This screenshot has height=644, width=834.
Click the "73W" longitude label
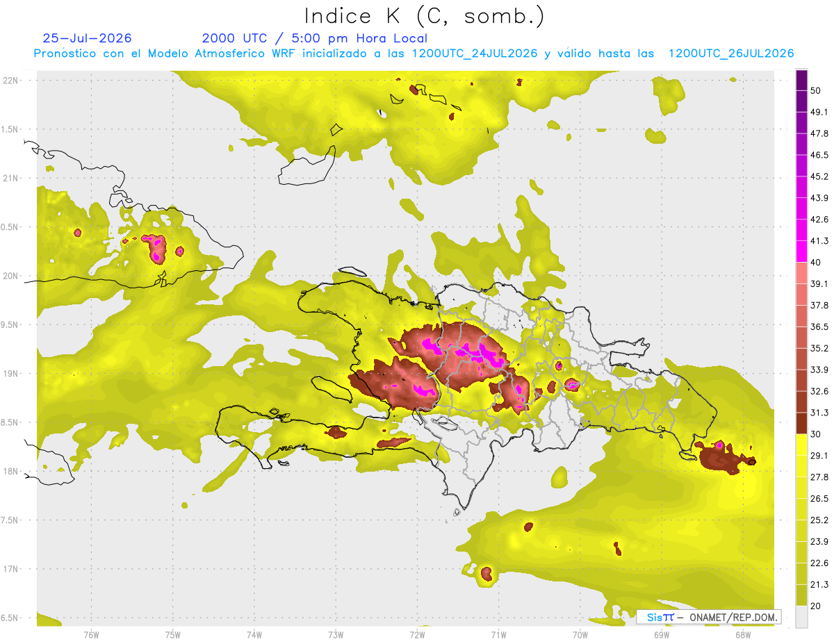pyautogui.click(x=336, y=635)
